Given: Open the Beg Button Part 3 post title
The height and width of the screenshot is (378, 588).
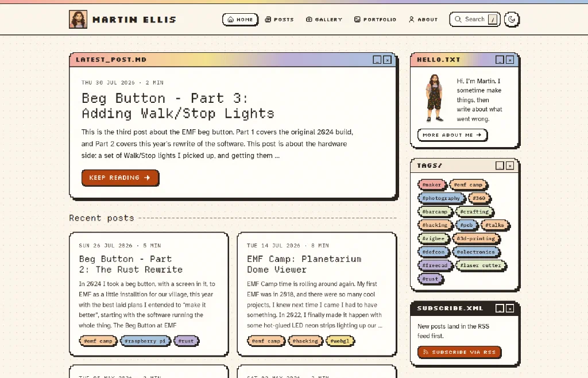Looking at the screenshot, I should (x=178, y=106).
